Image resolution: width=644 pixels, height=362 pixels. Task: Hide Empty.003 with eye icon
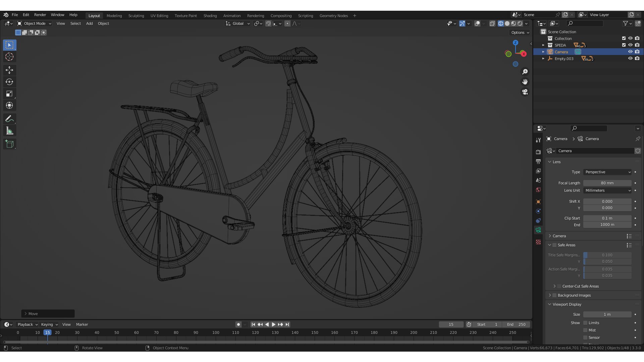[x=630, y=58]
